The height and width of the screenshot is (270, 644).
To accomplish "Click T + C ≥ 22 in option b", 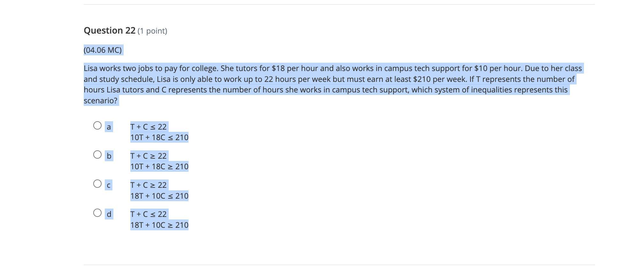I will click(x=149, y=156).
